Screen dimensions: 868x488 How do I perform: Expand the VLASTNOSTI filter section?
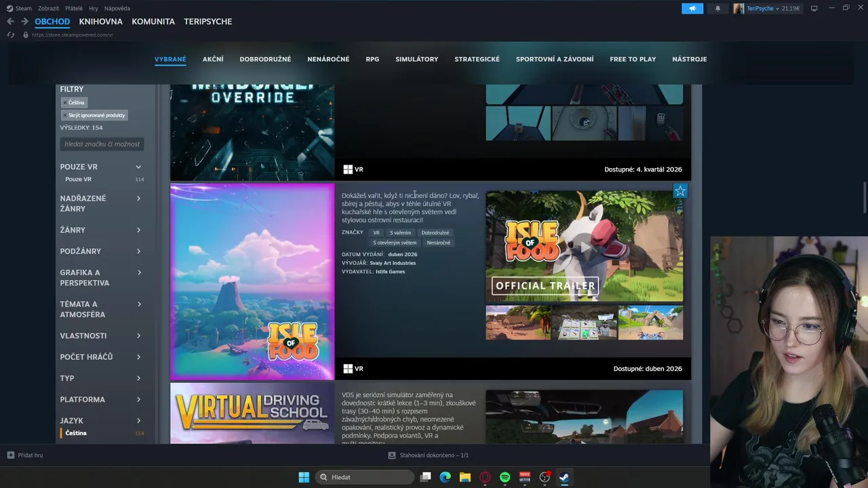[x=102, y=335]
